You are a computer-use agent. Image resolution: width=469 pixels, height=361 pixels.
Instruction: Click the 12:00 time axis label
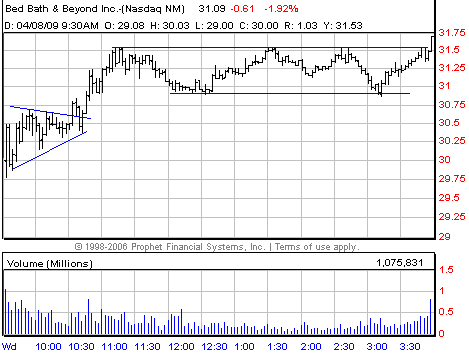pos(181,347)
